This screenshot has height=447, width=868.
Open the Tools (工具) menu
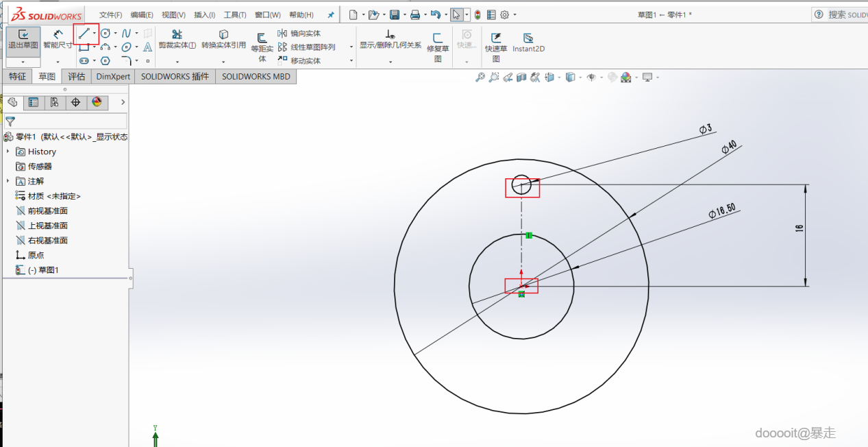click(234, 14)
